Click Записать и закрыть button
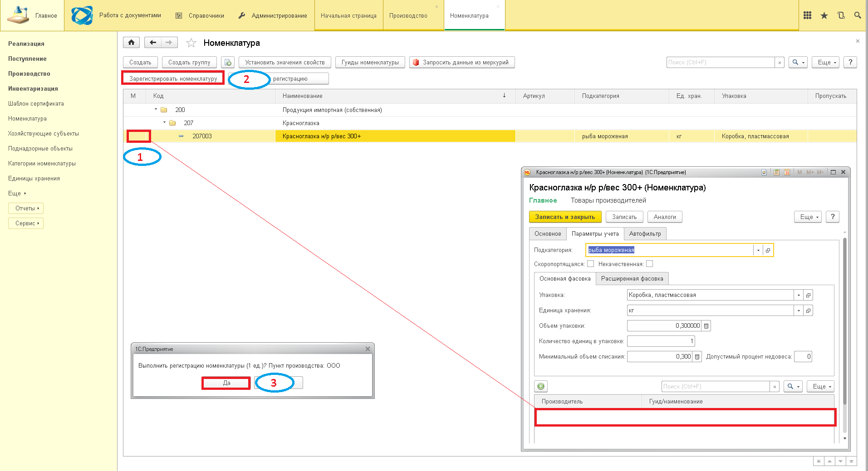This screenshot has height=471, width=868. (565, 217)
